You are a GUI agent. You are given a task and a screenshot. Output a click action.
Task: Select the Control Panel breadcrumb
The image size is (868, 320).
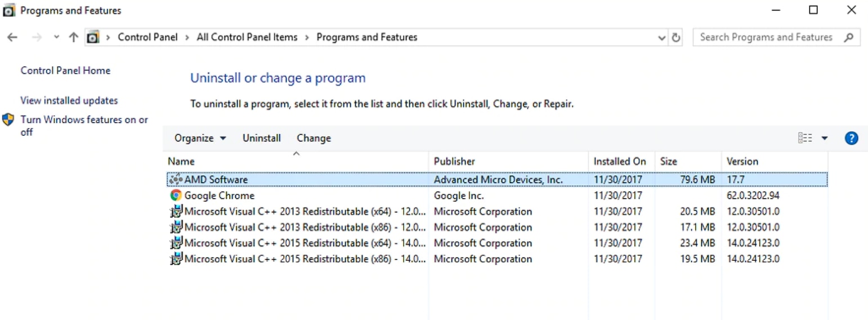coord(147,37)
